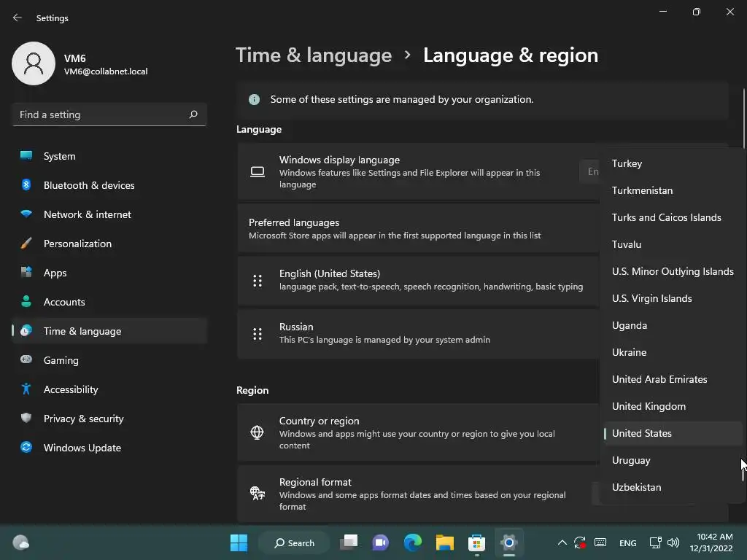
Task: Click the touch keyboard tray icon
Action: pos(600,542)
